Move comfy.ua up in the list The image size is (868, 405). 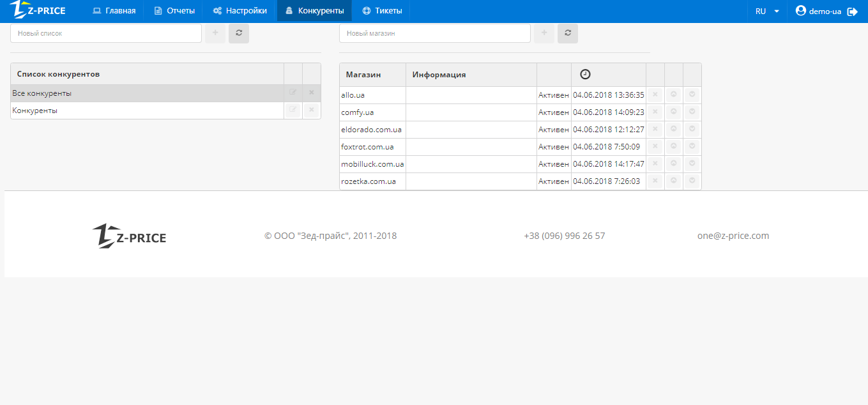click(673, 112)
